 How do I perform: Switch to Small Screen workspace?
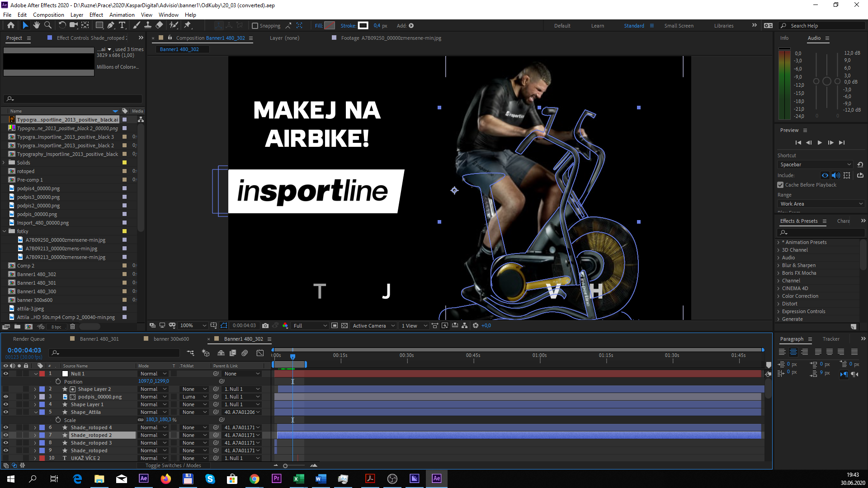pos(679,26)
